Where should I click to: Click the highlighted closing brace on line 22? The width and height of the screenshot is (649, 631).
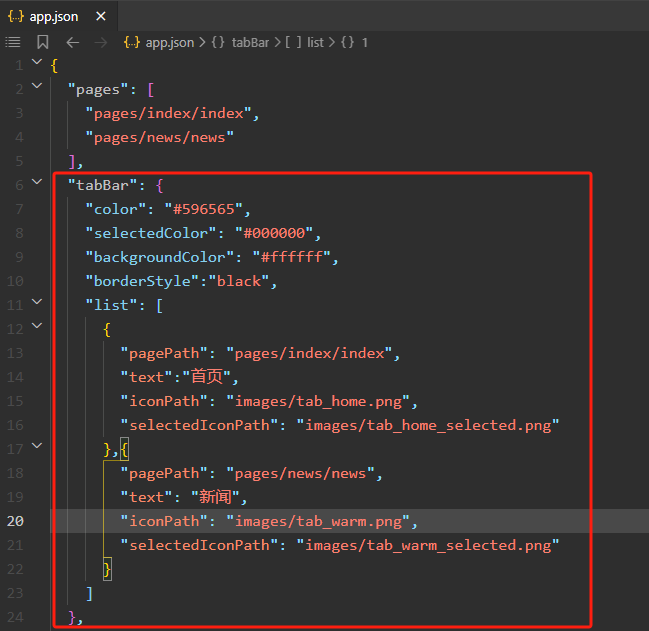[x=107, y=569]
